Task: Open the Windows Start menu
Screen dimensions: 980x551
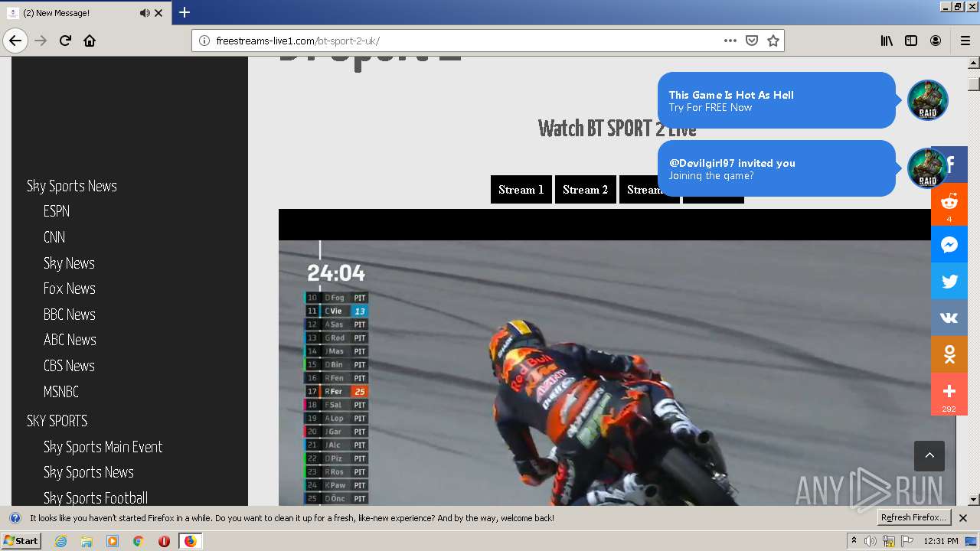Action: point(21,541)
